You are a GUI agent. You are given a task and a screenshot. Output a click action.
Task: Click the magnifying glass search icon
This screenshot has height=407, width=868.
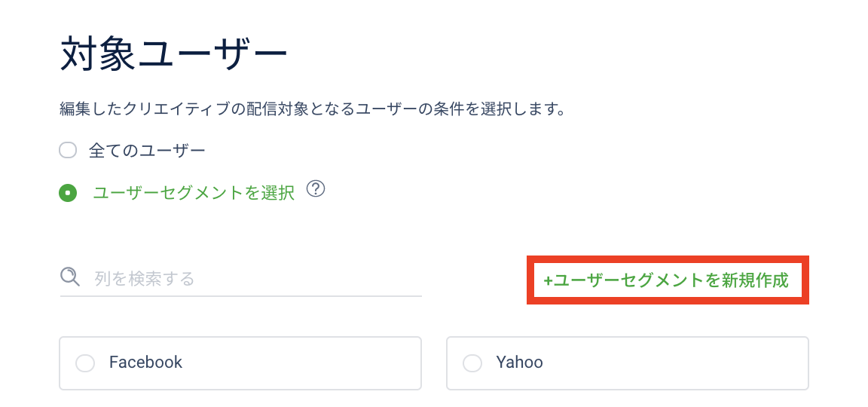pyautogui.click(x=70, y=277)
